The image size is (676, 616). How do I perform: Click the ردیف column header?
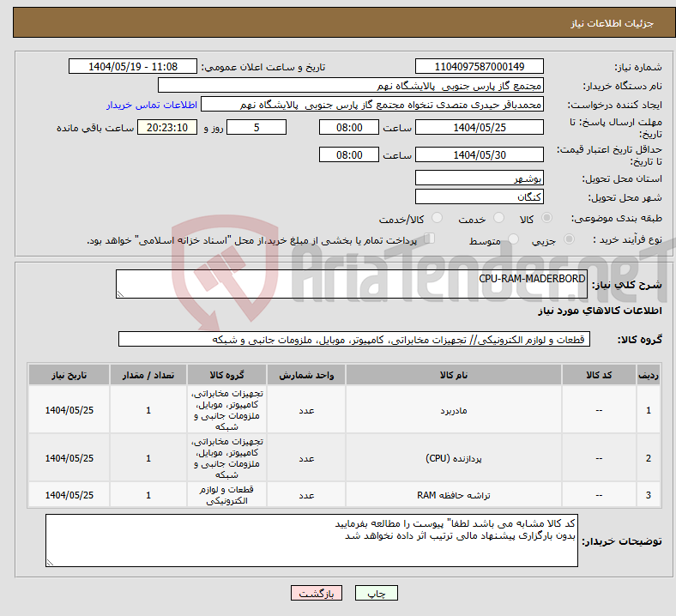pos(648,375)
